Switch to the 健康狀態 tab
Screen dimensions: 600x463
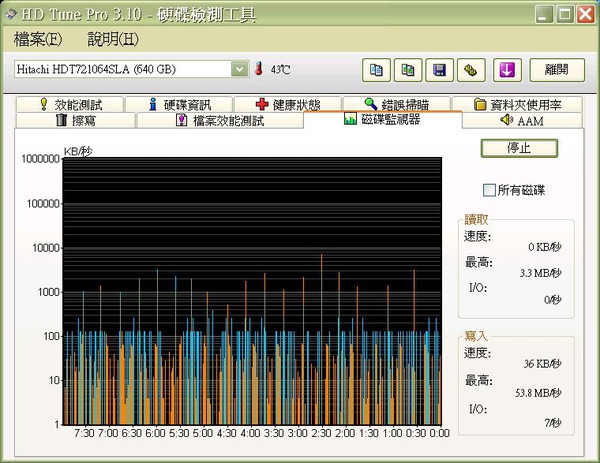coord(288,104)
